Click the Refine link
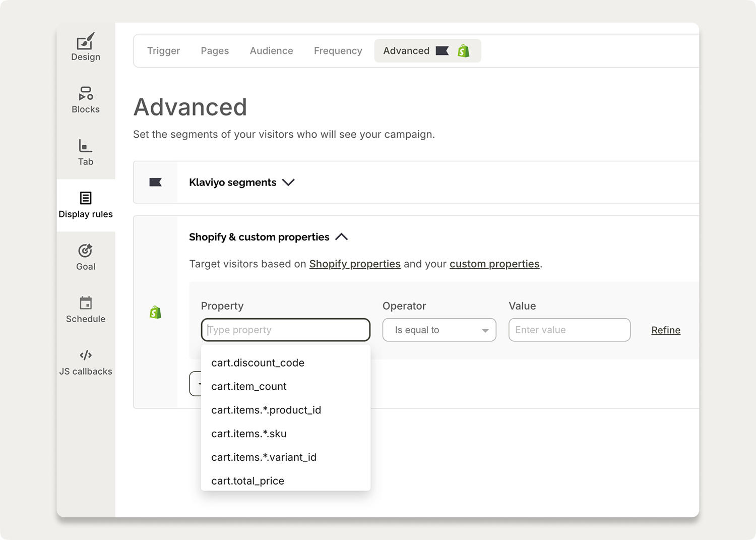Viewport: 756px width, 540px height. click(x=665, y=330)
